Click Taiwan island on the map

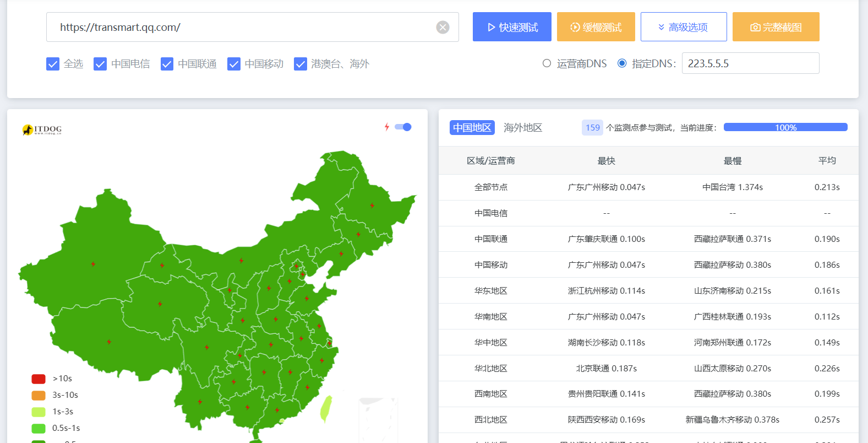326,408
